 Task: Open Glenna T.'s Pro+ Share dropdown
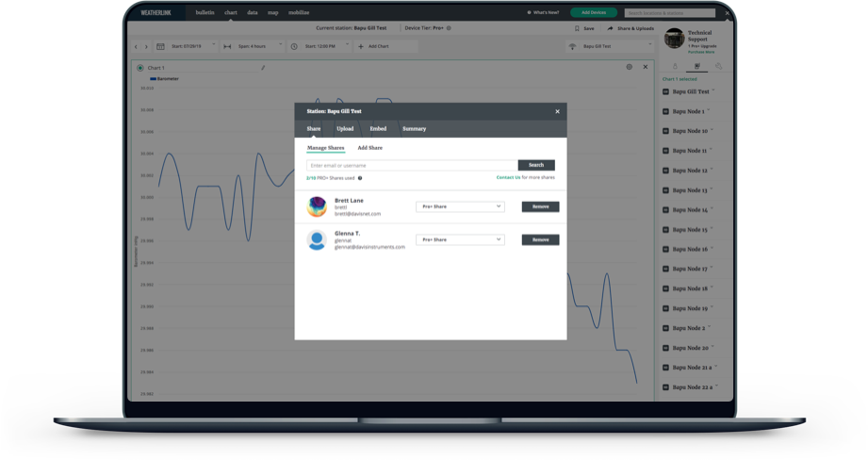click(460, 239)
